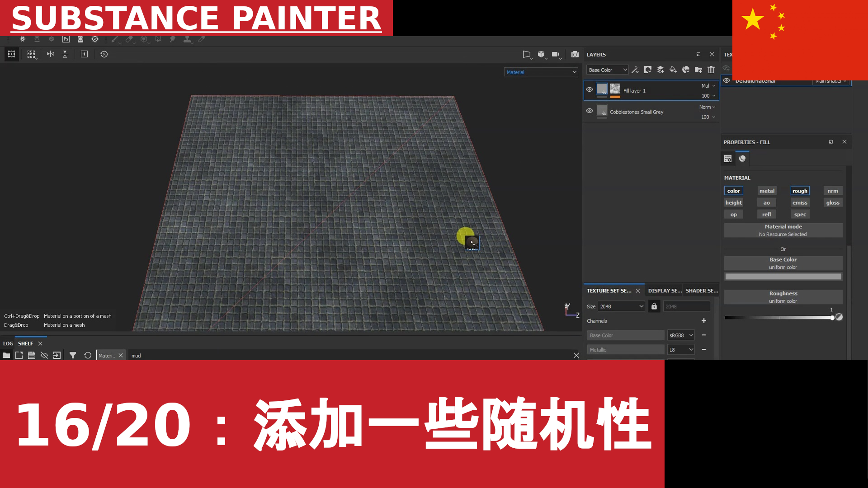
Task: Select the transform selection tool icon
Action: click(x=12, y=54)
